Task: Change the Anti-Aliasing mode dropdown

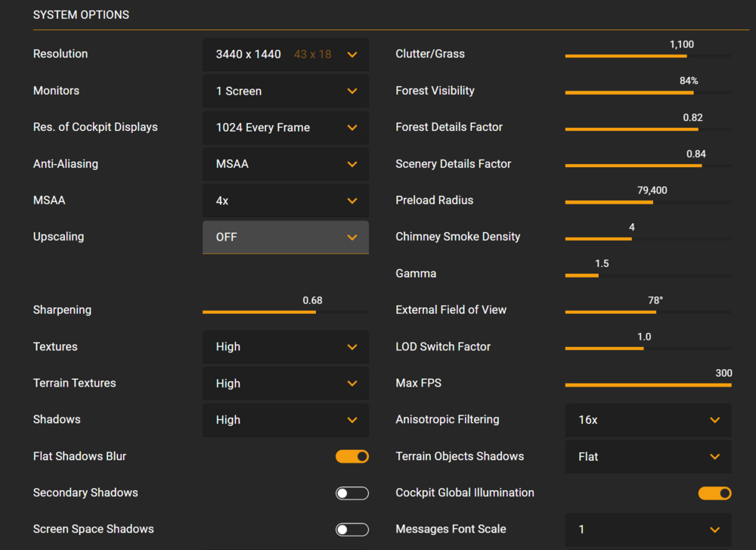Action: tap(285, 164)
